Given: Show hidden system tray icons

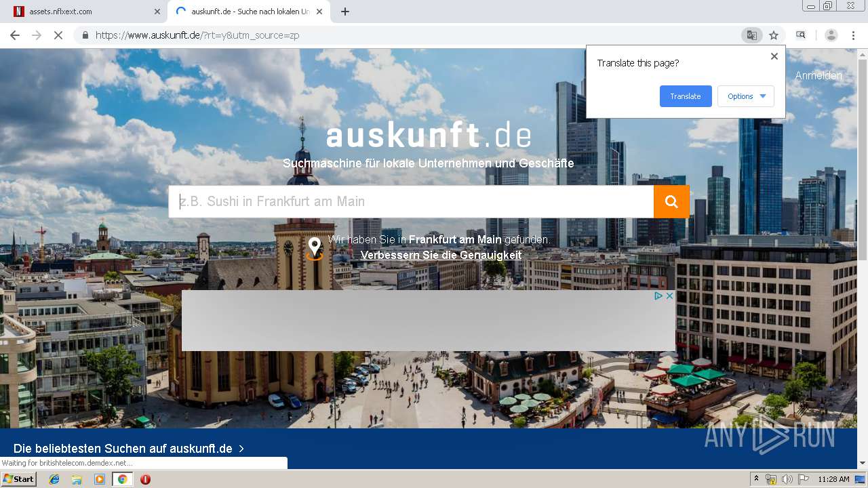Looking at the screenshot, I should coord(756,479).
